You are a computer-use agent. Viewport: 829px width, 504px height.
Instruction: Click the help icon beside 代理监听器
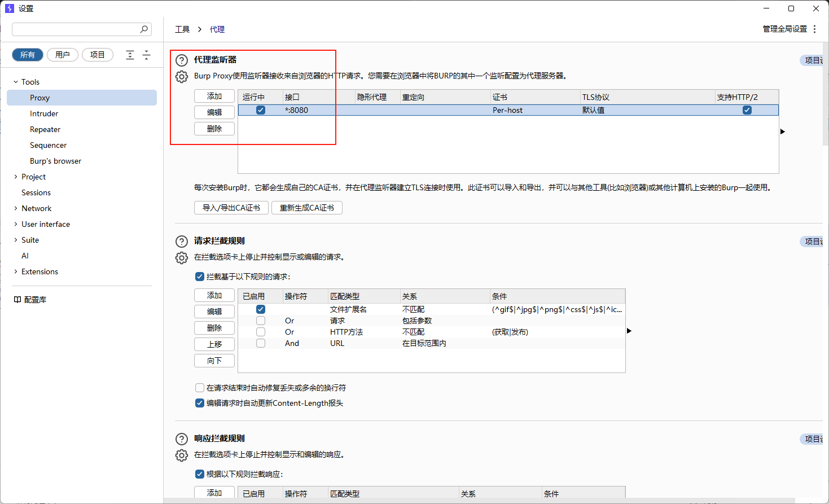point(181,60)
